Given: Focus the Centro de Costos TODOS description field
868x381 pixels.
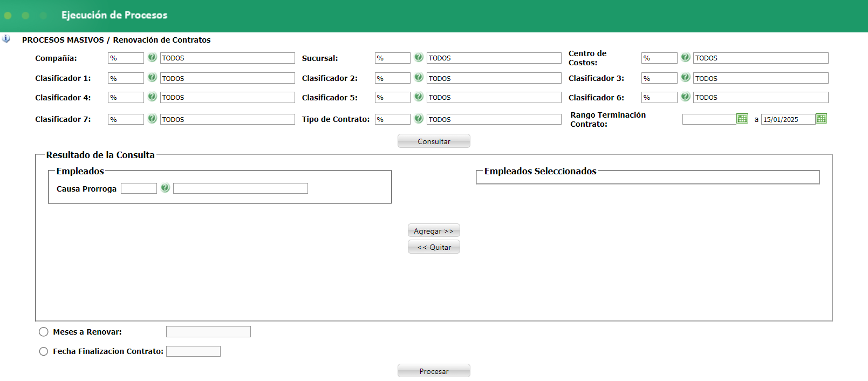Looking at the screenshot, I should tap(761, 58).
